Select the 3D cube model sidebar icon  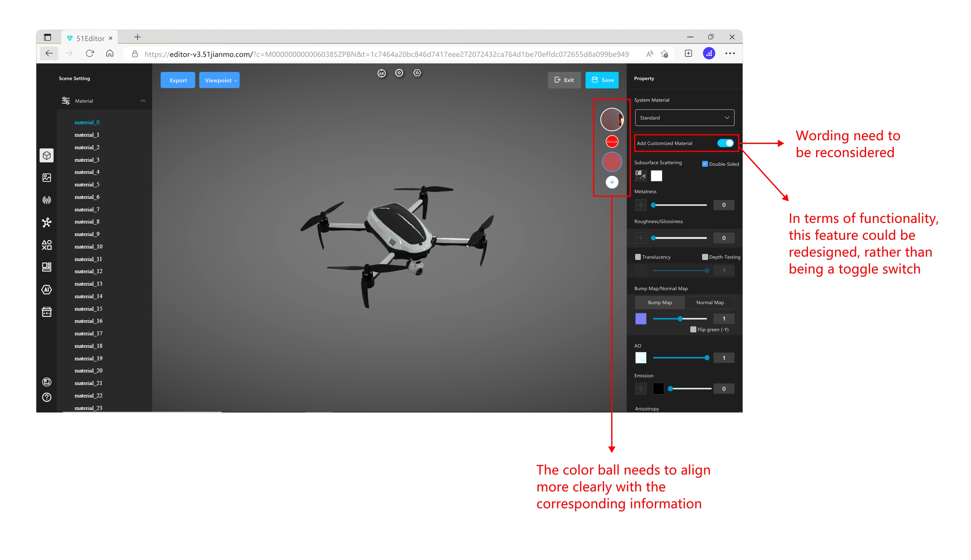47,156
